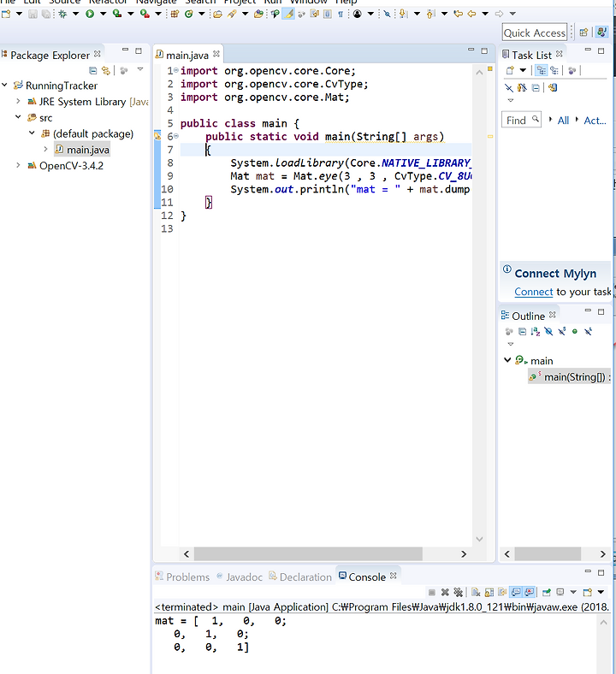Click the Debug bug icon in toolbar
The height and width of the screenshot is (674, 616).
coord(62,14)
